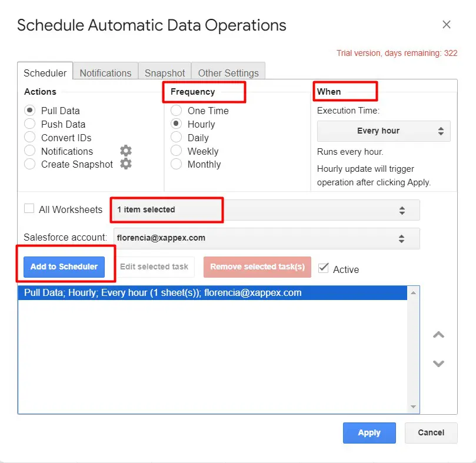Click the up arrow to move task up
476x463 pixels.
click(x=438, y=335)
